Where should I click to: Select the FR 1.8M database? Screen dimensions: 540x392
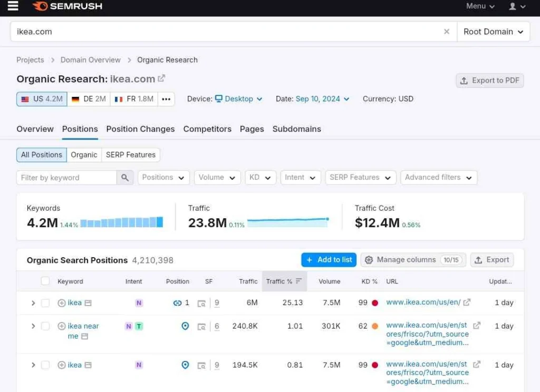(134, 99)
